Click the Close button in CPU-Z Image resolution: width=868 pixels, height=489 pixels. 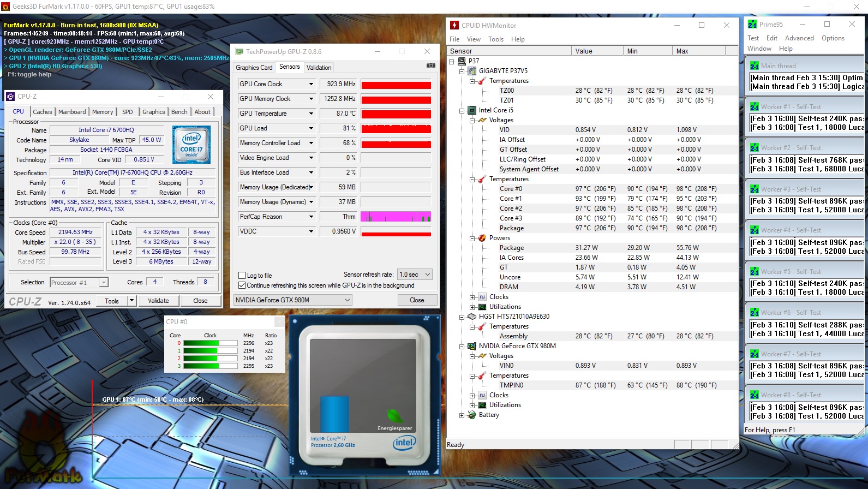click(x=200, y=301)
